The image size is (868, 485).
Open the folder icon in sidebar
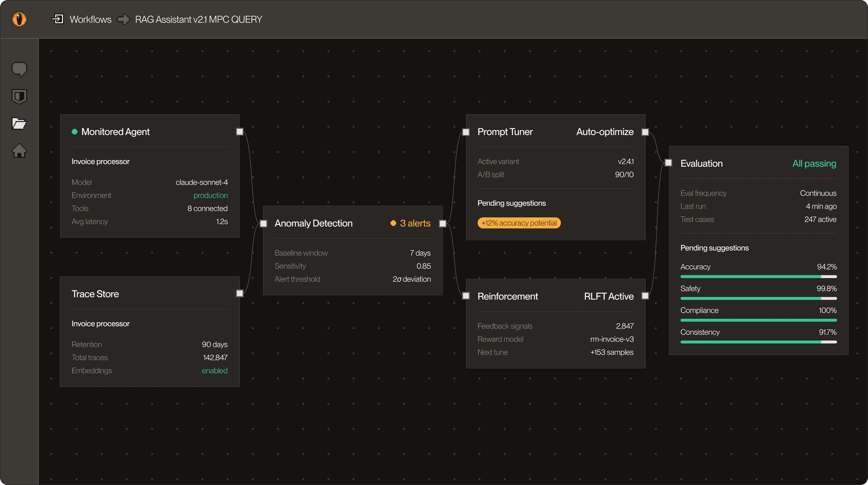(19, 124)
